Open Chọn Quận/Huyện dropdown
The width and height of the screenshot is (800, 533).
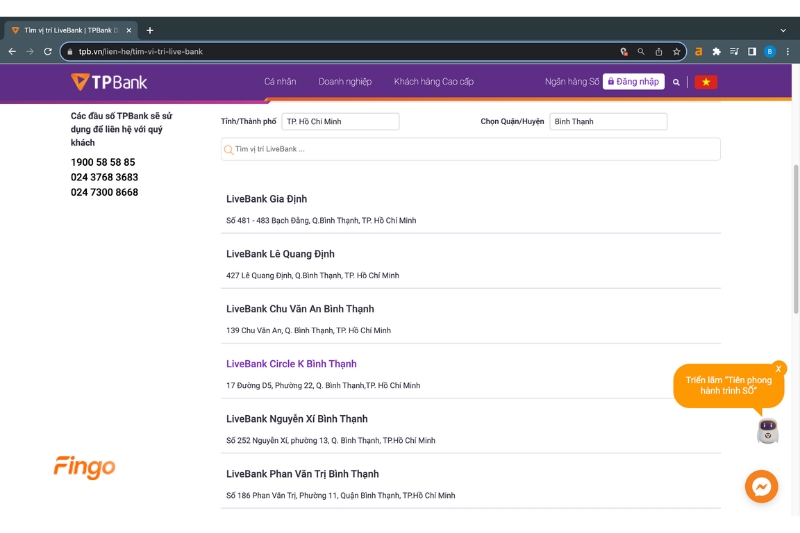608,121
